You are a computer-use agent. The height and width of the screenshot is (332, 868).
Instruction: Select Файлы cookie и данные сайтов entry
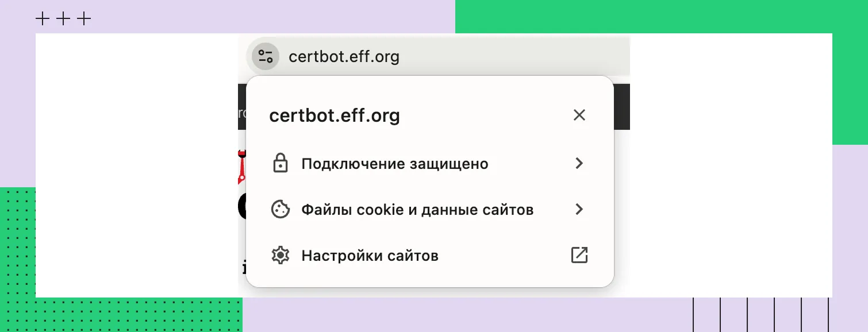coord(418,209)
